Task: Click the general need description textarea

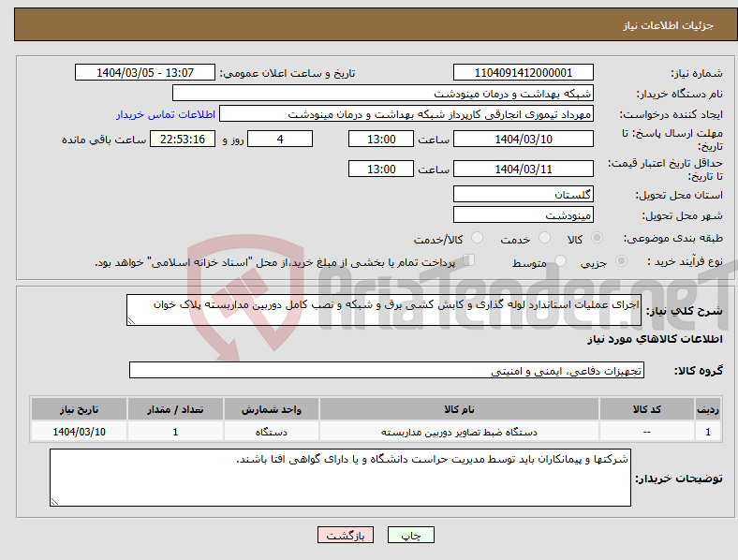Action: click(384, 310)
